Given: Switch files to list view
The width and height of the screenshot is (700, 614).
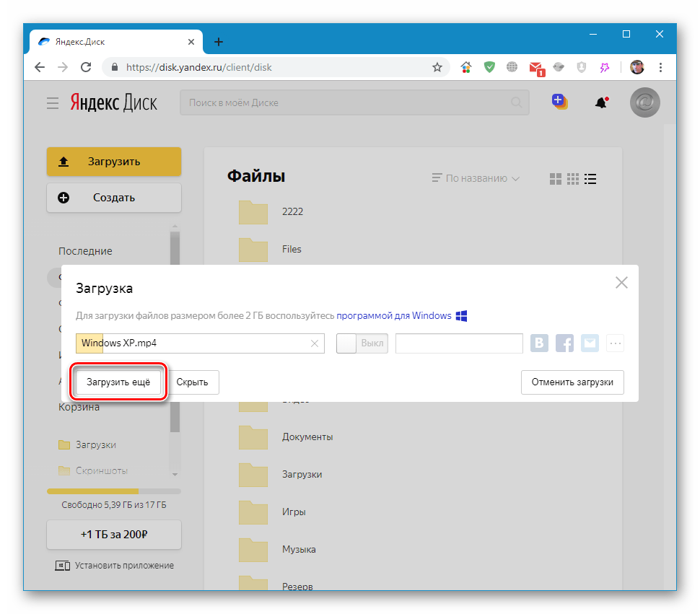Looking at the screenshot, I should tap(590, 178).
